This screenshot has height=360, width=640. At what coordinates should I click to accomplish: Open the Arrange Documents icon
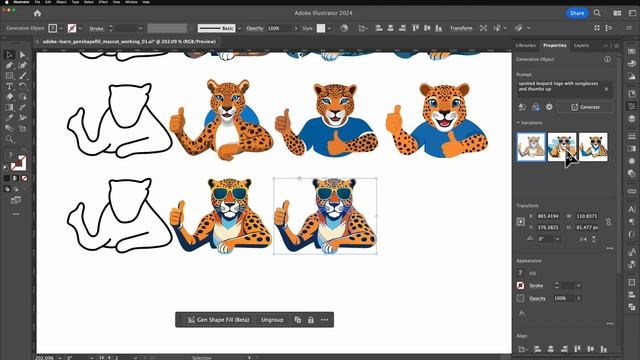(x=617, y=13)
